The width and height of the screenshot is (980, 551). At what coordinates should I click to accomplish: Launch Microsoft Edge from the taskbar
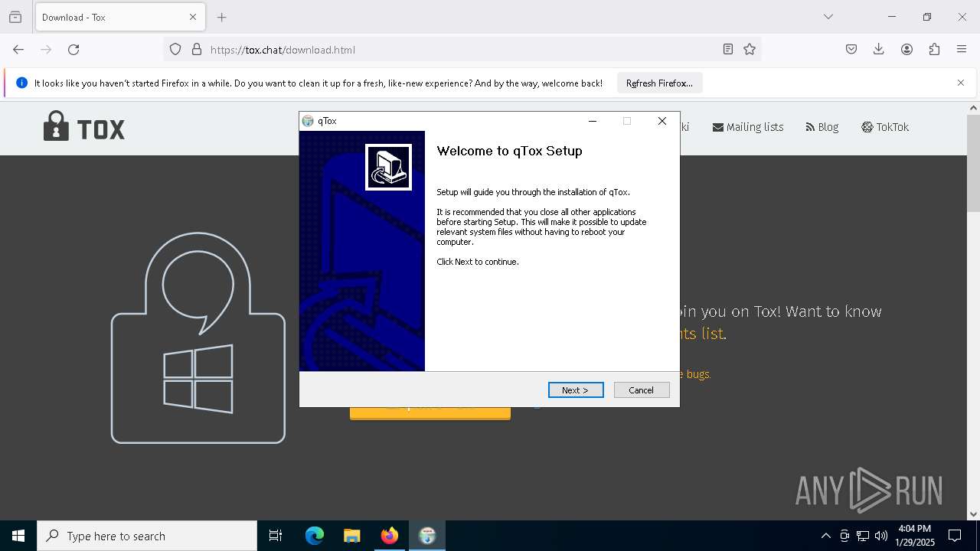coord(315,536)
